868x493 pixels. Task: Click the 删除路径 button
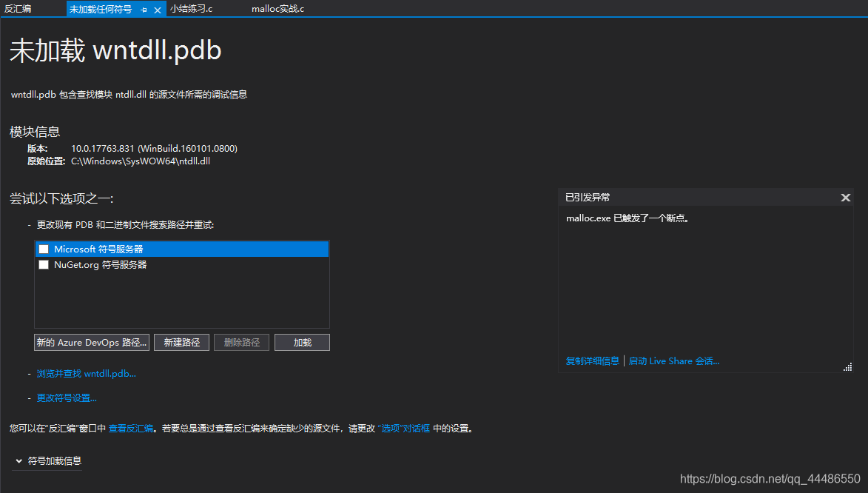pyautogui.click(x=241, y=342)
